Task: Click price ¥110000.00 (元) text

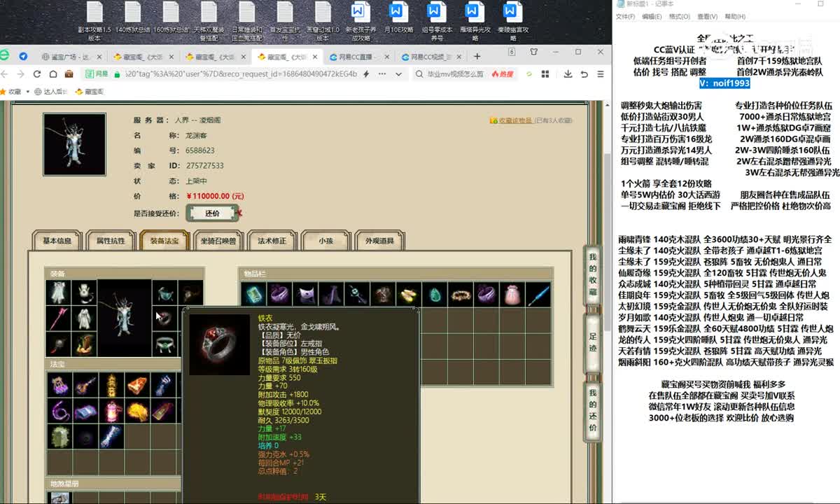Action: pyautogui.click(x=216, y=196)
